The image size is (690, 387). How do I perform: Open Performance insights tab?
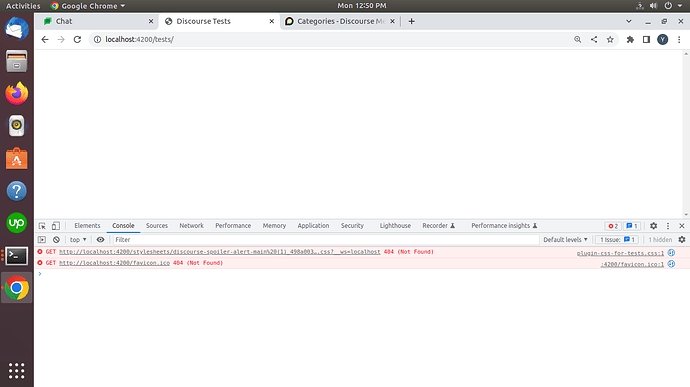504,225
